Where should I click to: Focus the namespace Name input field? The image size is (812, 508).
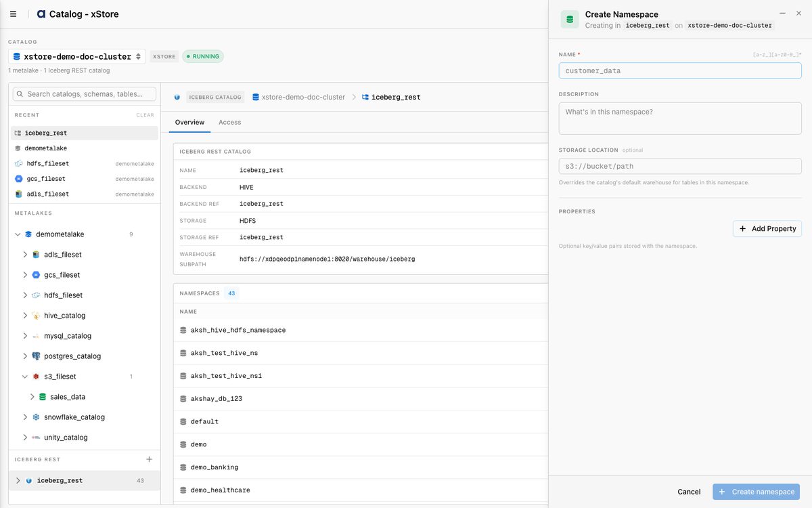680,70
